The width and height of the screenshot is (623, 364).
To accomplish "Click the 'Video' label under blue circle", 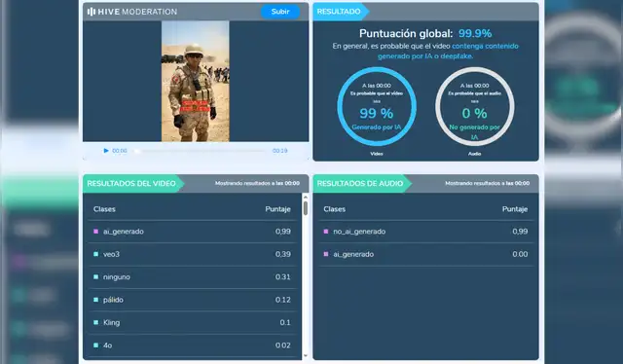I will [377, 154].
